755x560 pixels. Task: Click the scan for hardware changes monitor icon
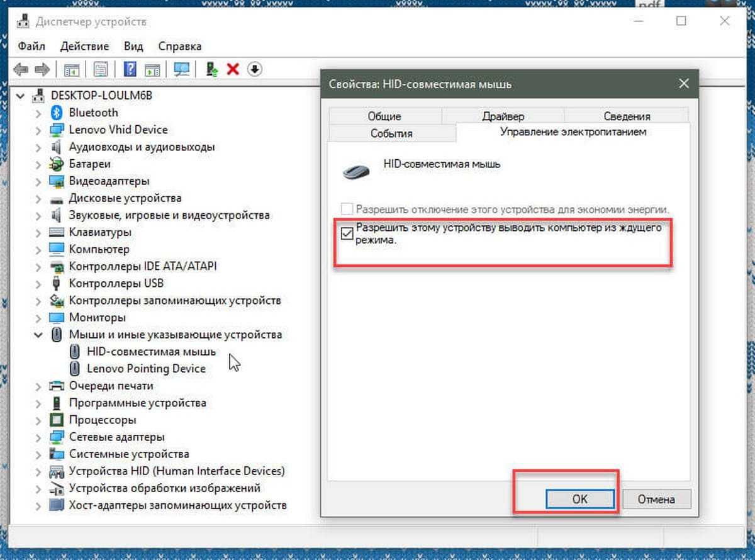coord(182,69)
